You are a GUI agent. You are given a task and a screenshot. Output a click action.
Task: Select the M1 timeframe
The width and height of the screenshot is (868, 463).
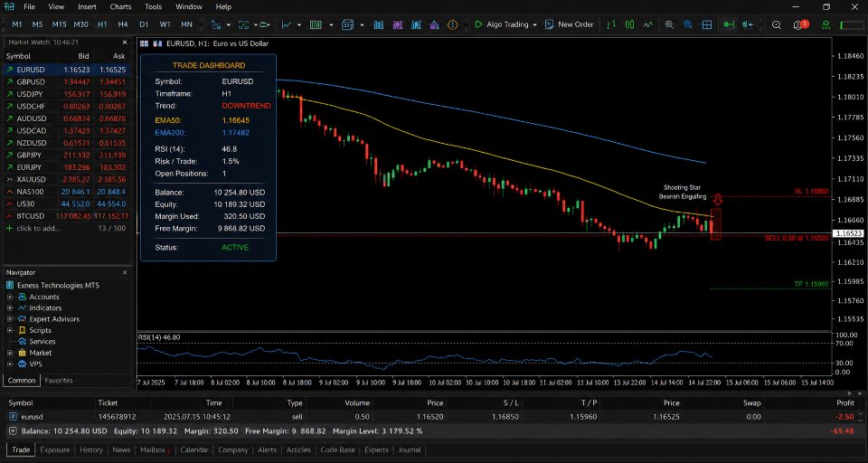[x=17, y=25]
